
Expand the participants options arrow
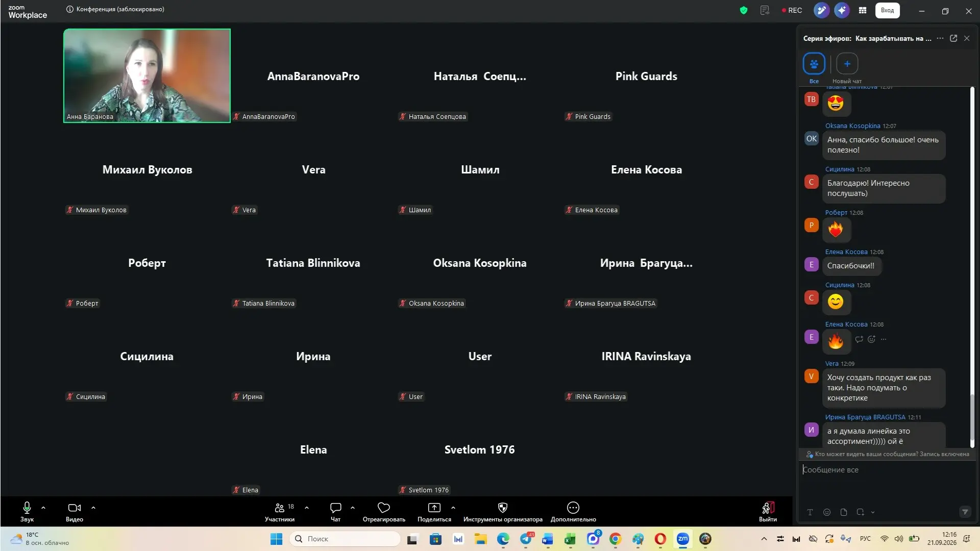click(307, 508)
